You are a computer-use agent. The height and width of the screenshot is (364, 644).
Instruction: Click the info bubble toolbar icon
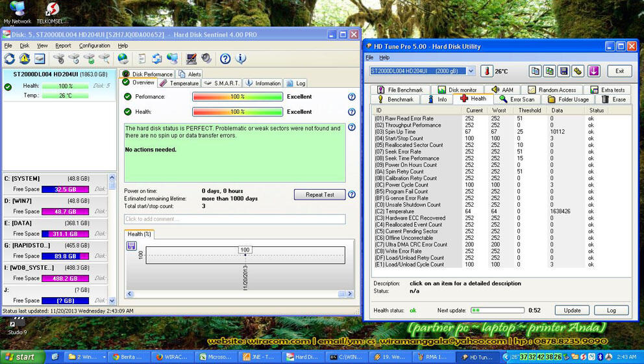coord(241,58)
